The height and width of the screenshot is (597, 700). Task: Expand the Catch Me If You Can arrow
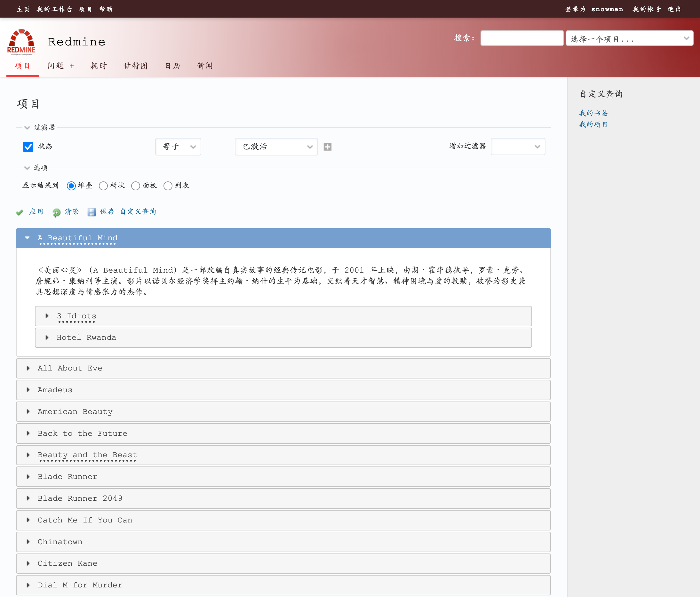point(28,520)
